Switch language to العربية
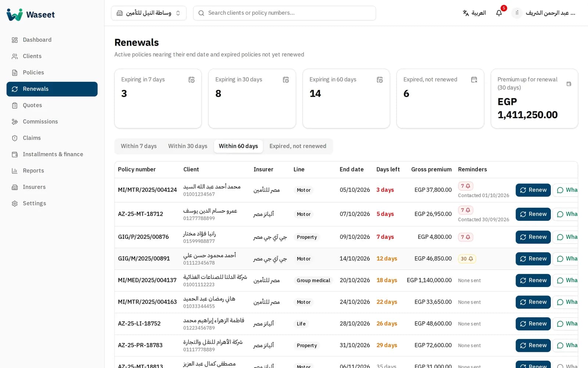 pyautogui.click(x=474, y=13)
